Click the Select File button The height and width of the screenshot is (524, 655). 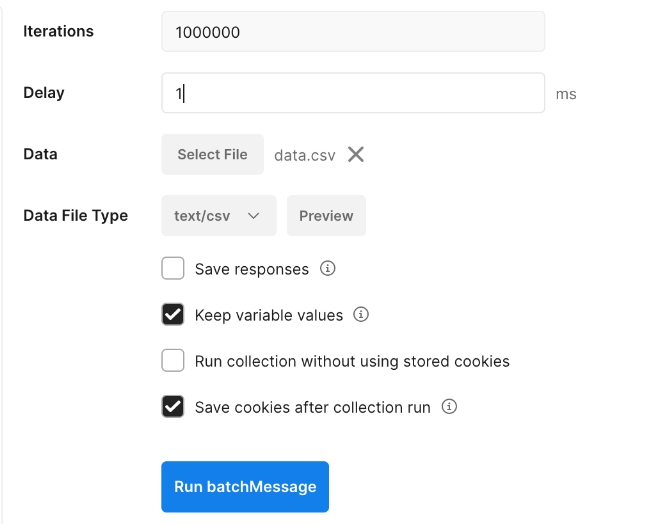tap(213, 154)
